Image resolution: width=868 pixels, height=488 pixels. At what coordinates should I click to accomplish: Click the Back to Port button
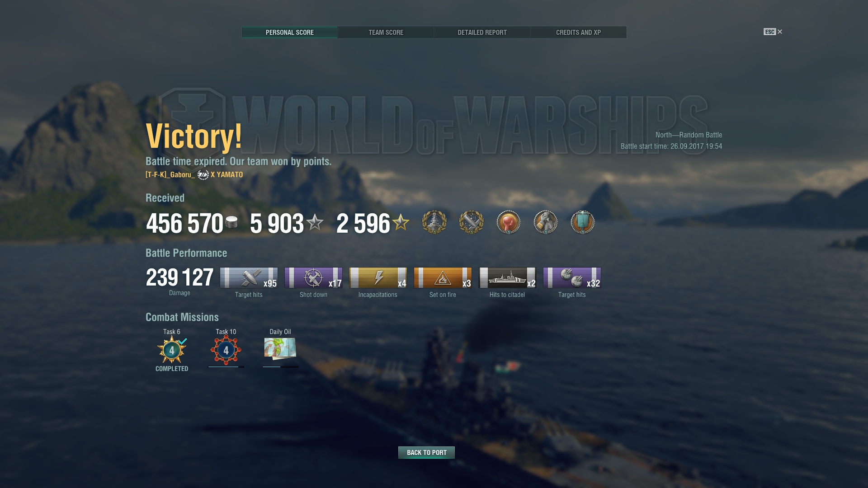(x=426, y=452)
